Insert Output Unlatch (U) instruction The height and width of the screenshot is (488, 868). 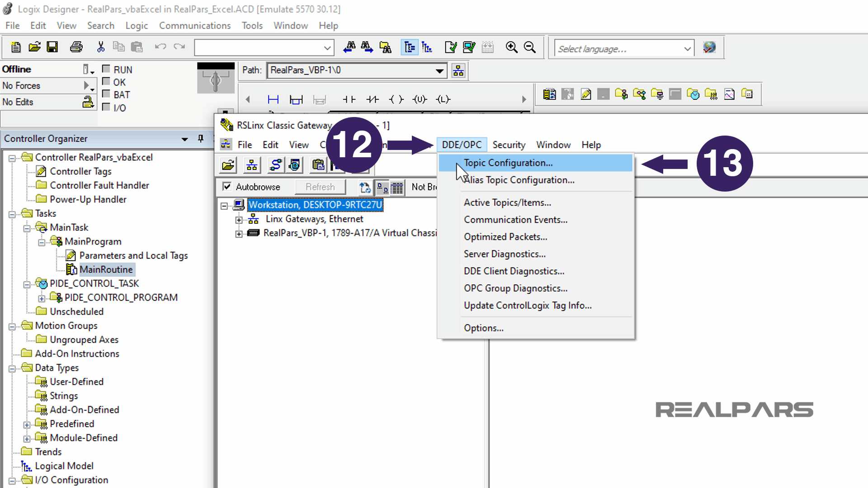420,99
